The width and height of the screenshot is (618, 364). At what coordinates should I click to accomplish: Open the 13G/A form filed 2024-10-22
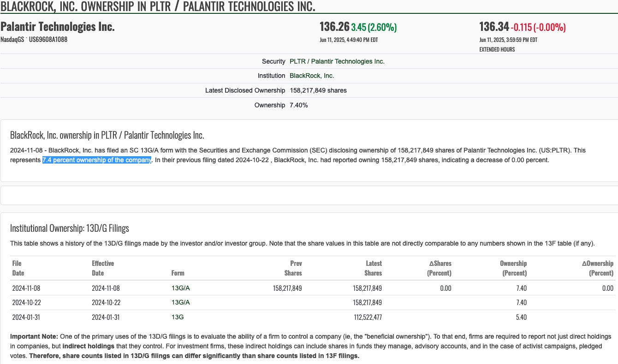pyautogui.click(x=180, y=302)
